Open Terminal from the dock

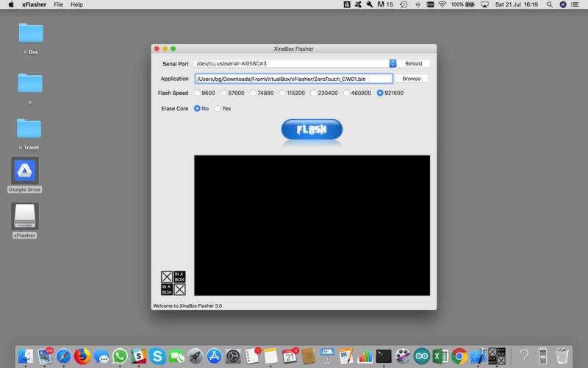coord(384,356)
